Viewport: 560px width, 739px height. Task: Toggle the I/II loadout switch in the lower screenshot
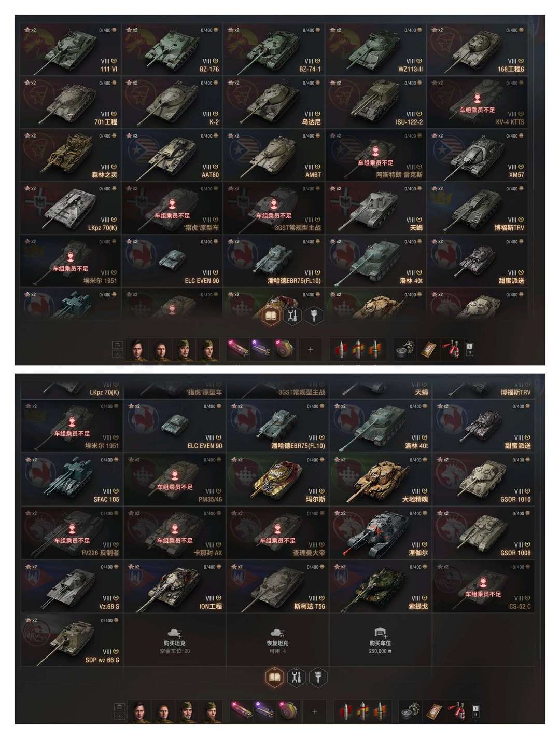[x=476, y=711]
